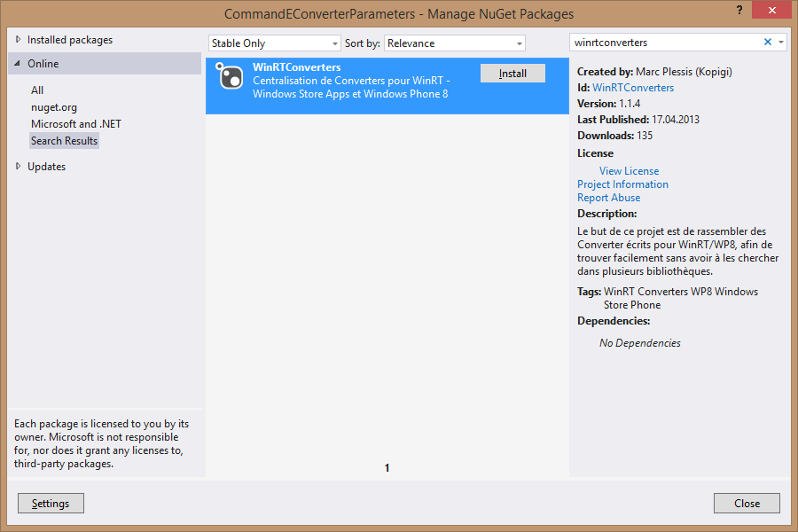
Task: Select the Search Results node
Action: click(x=64, y=140)
